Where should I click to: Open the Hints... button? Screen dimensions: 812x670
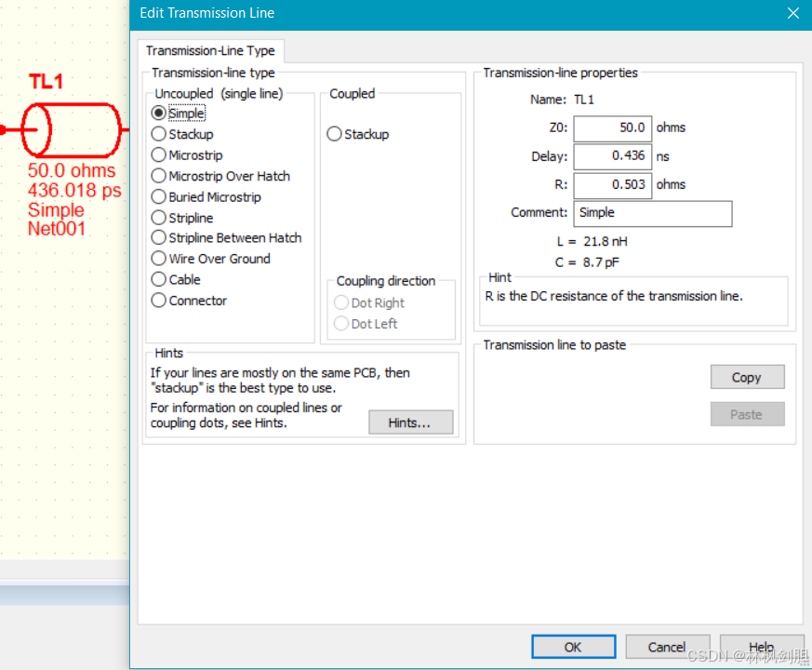[x=411, y=422]
